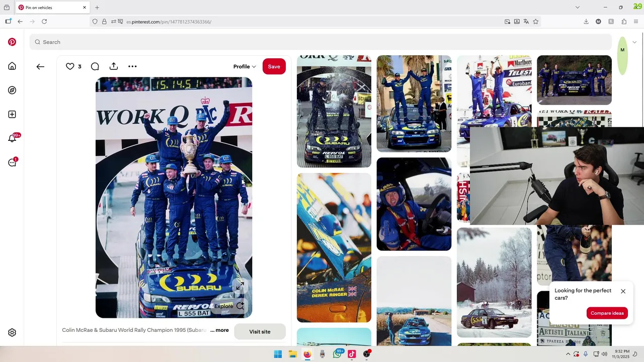Open the palm tree podium celebration pin
The height and width of the screenshot is (362, 644).
pos(414,104)
